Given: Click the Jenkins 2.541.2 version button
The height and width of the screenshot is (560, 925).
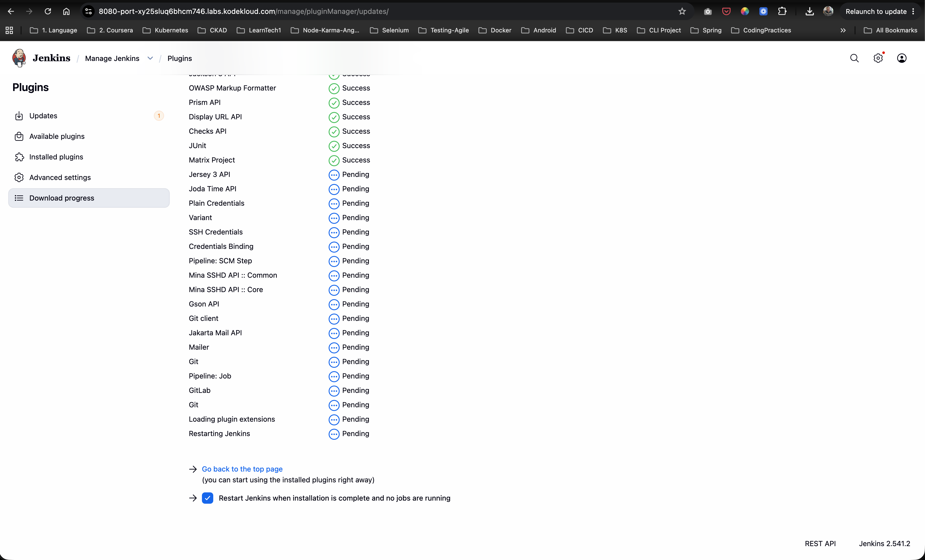Looking at the screenshot, I should tap(884, 544).
